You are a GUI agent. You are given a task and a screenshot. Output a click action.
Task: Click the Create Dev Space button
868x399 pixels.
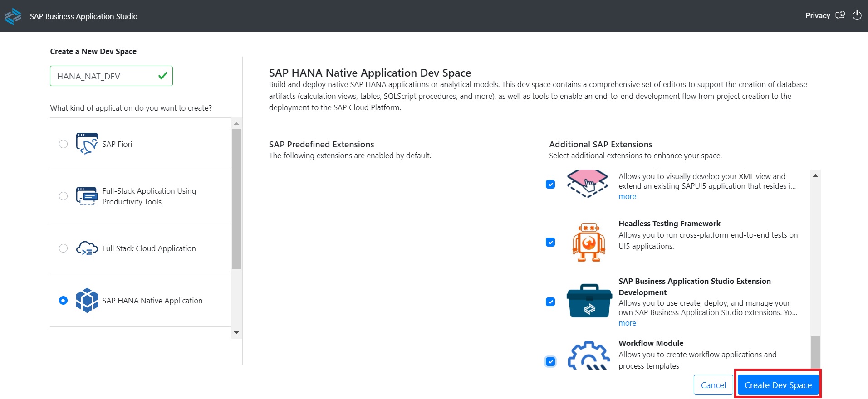[x=778, y=385]
